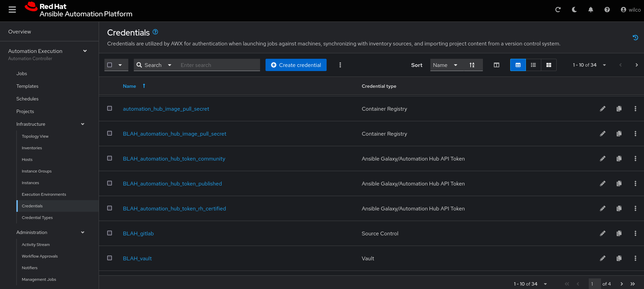Edit the BLAH_automation_hub_token_rh_certified credential
Viewport: 644px width, 289px height.
point(603,208)
